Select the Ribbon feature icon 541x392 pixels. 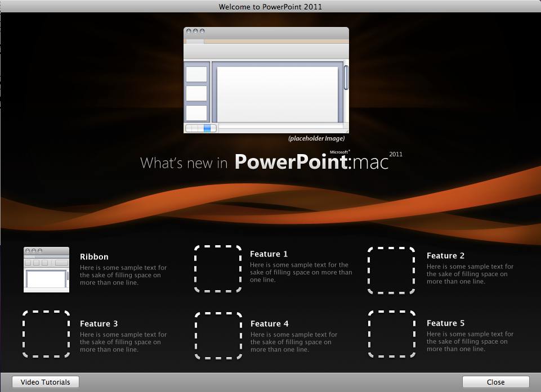point(46,269)
